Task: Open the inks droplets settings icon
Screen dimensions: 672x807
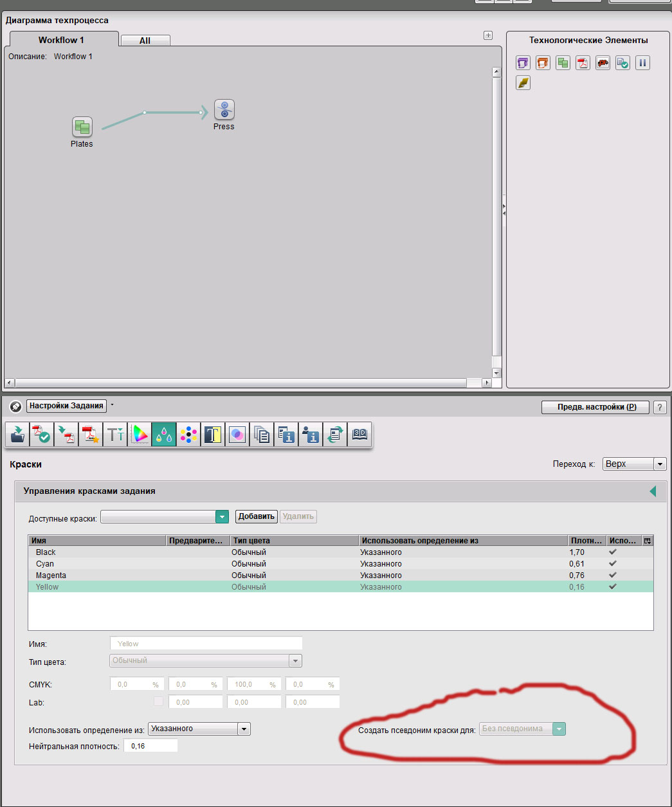Action: (165, 435)
